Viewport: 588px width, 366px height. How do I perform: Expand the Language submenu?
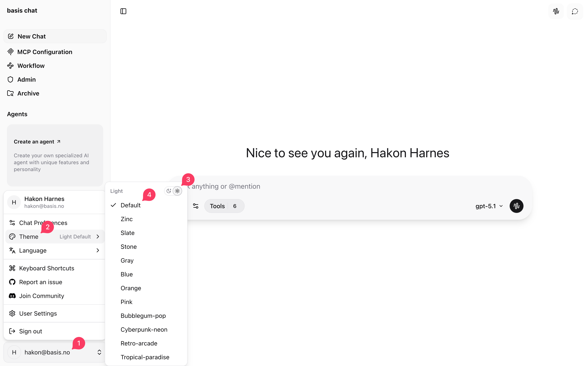pyautogui.click(x=54, y=250)
